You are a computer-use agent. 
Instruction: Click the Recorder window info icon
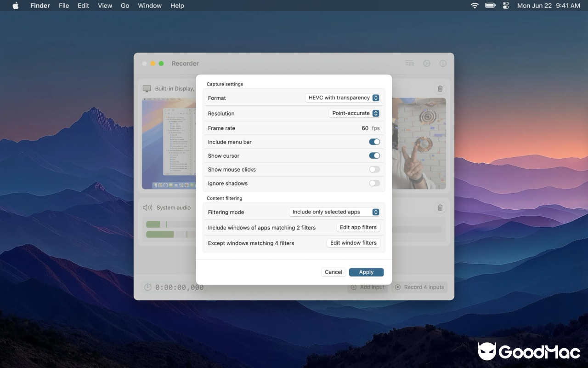pos(443,63)
